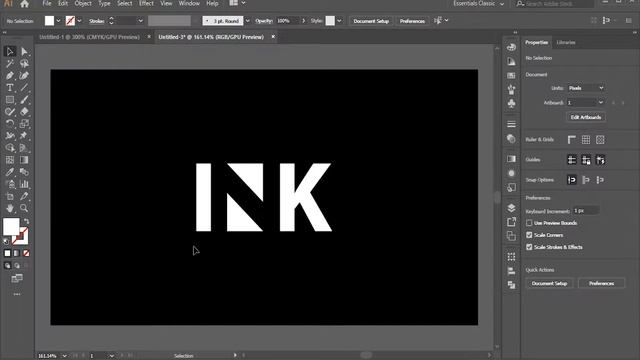The height and width of the screenshot is (360, 640).
Task: Toggle Snap to Point option
Action: coord(572,180)
